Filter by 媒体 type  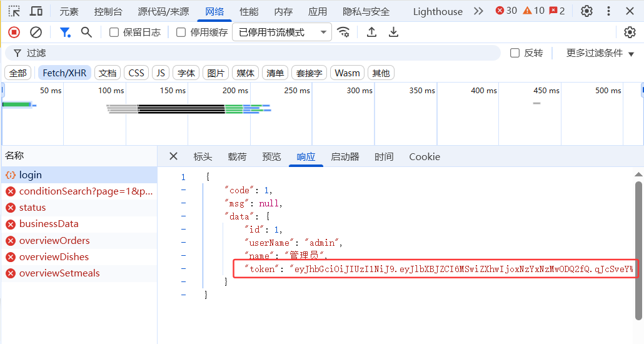(245, 73)
